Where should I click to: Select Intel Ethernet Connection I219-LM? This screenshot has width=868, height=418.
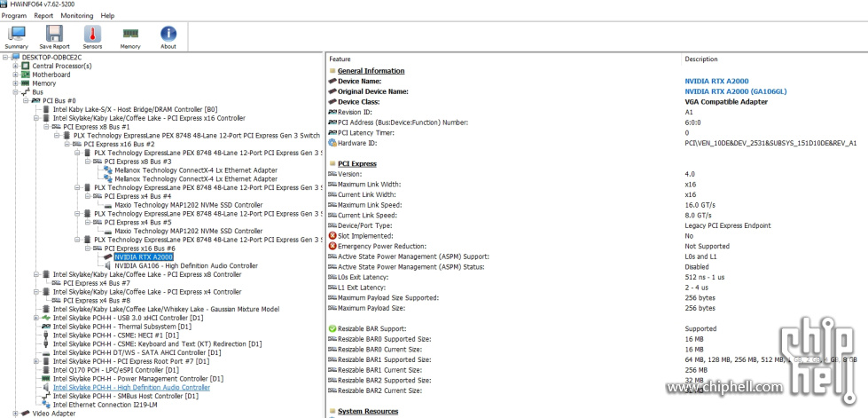pyautogui.click(x=106, y=405)
